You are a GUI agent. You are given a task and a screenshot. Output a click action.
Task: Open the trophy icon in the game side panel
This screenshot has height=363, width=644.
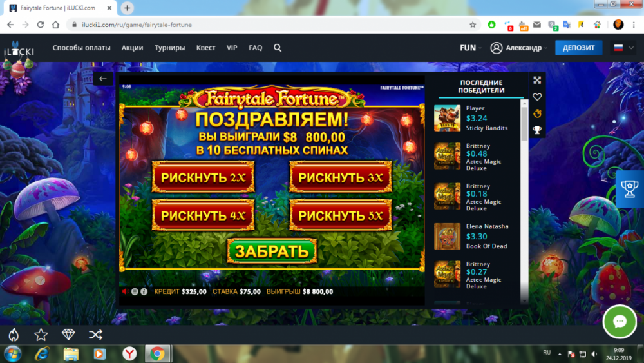(537, 130)
